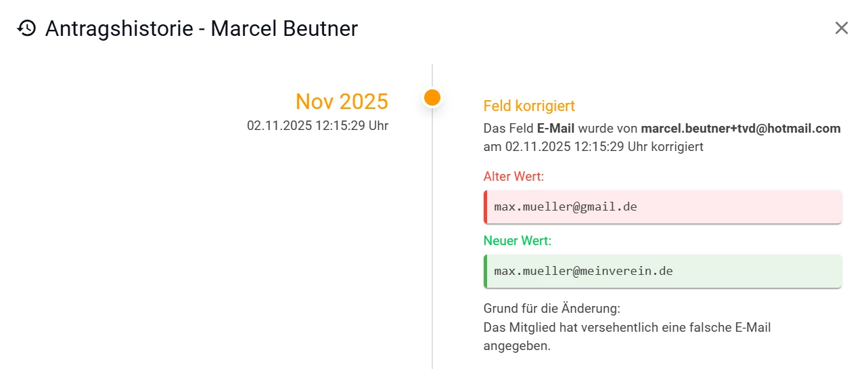Image resolution: width=868 pixels, height=369 pixels.
Task: Click the Feld korrigiert heading
Action: 529,106
